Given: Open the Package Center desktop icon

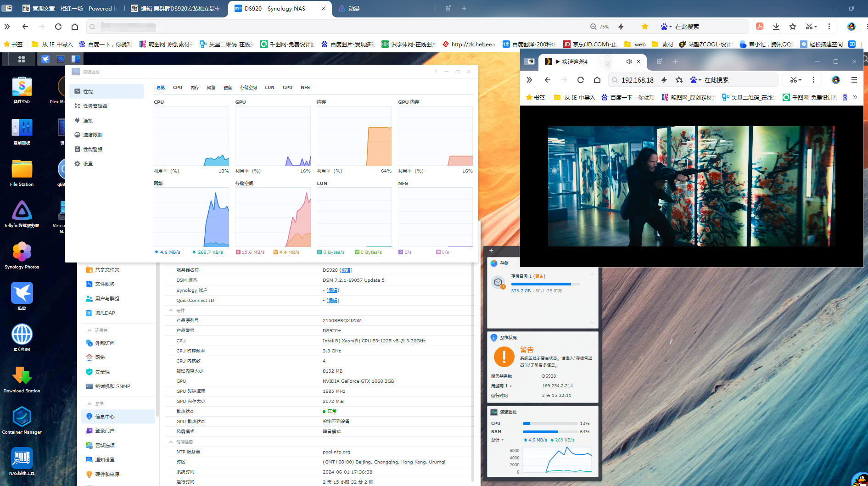Looking at the screenshot, I should tap(22, 87).
